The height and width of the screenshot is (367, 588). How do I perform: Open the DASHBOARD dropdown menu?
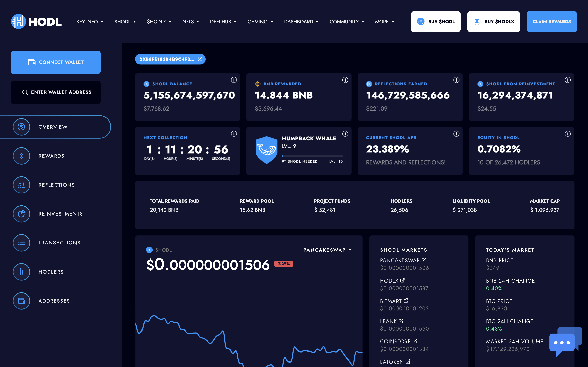tap(301, 22)
